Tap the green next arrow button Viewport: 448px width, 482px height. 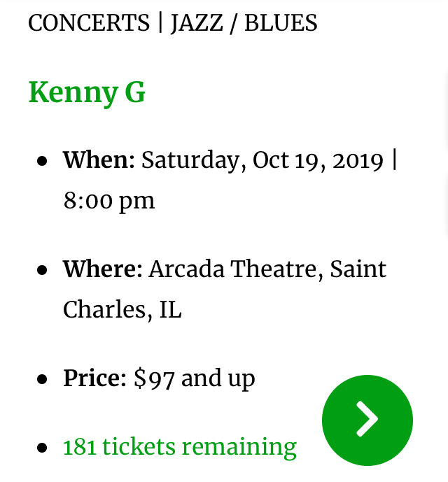(x=367, y=420)
